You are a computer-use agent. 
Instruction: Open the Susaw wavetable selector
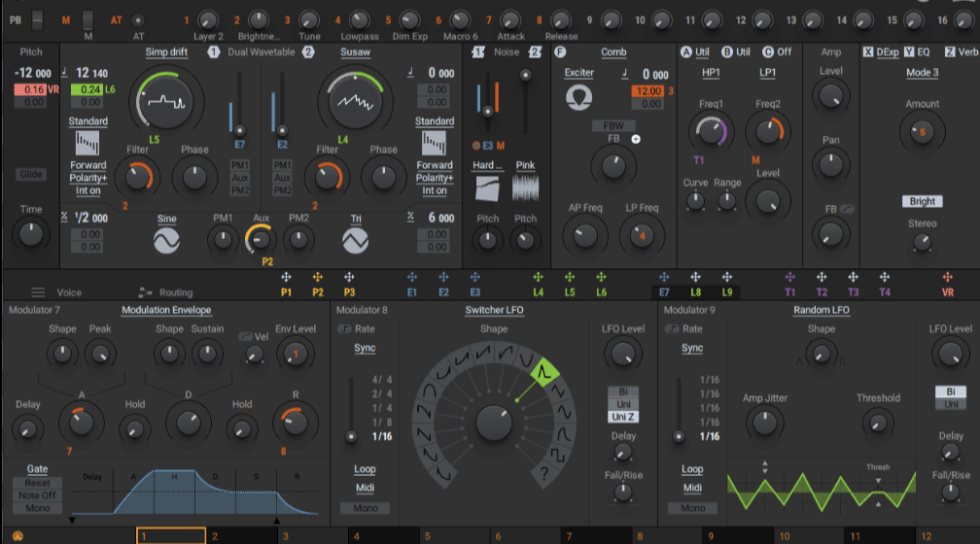point(355,51)
